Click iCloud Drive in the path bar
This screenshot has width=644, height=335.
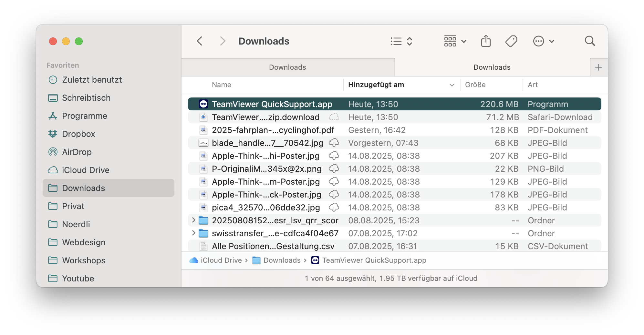point(215,260)
